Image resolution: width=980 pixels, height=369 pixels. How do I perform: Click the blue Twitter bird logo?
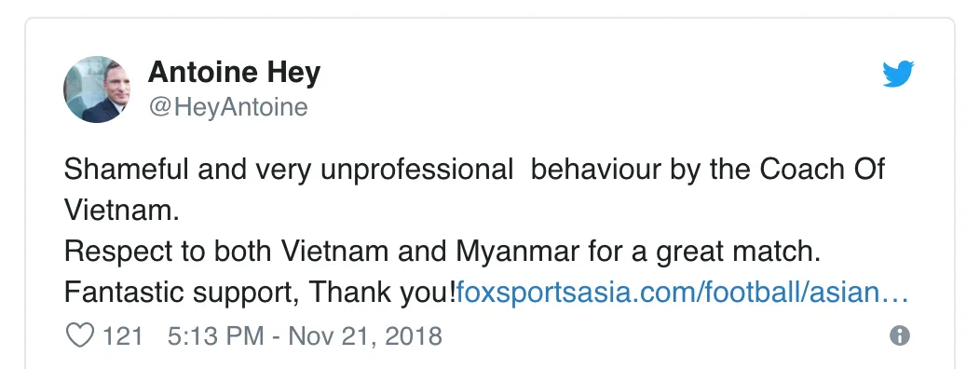[898, 74]
